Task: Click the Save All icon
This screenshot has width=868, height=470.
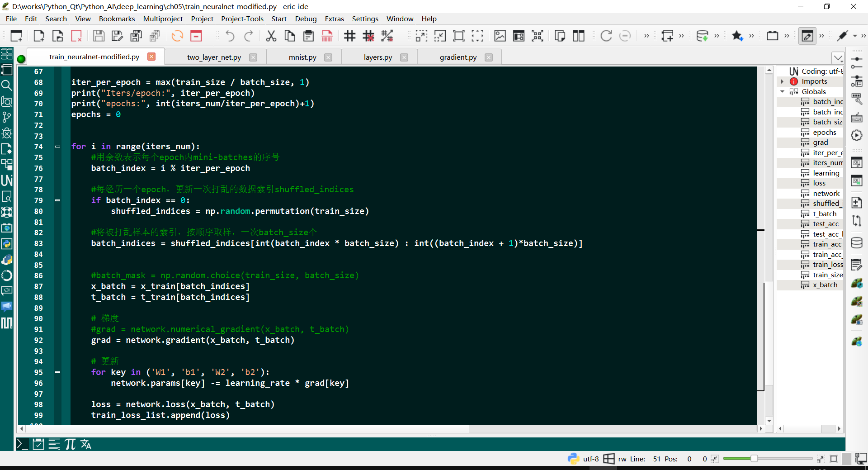Action: 136,36
